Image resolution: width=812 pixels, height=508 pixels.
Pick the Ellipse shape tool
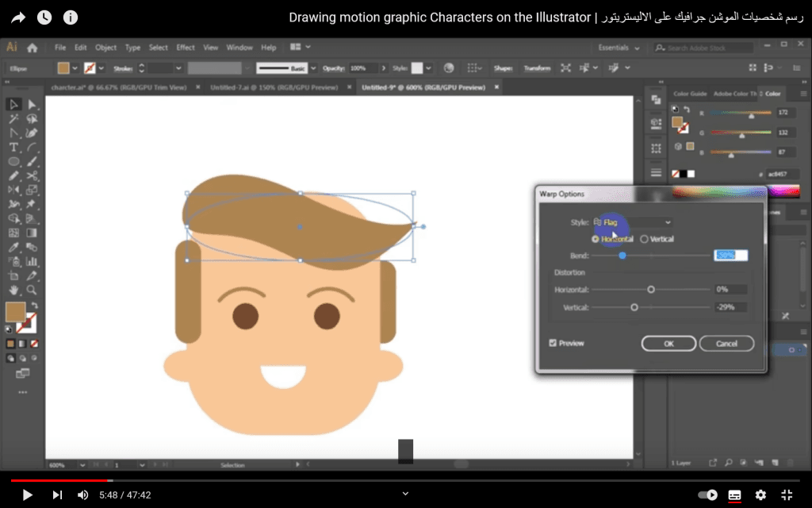point(13,162)
